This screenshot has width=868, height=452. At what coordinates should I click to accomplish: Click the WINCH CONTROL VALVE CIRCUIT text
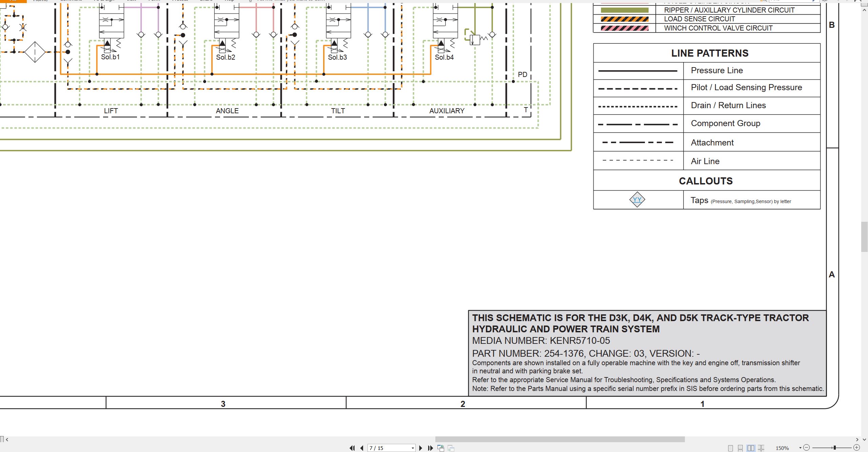coord(718,28)
